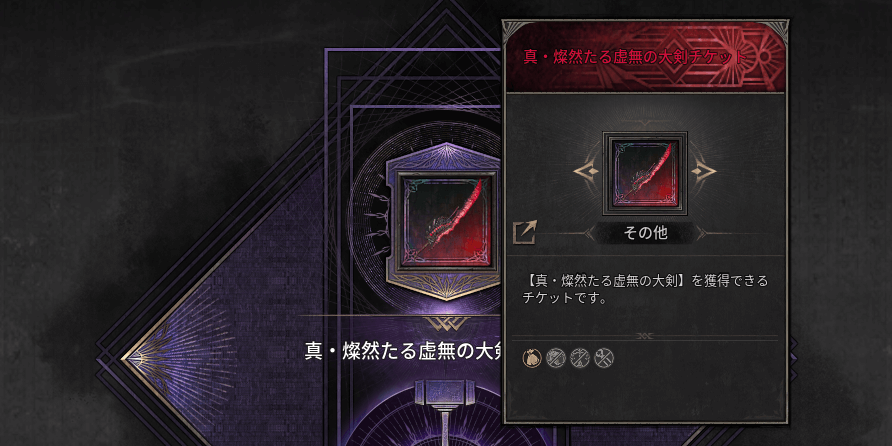Click the share-link arrow icon beside その他
Viewport: 892px width, 446px height.
point(525,233)
